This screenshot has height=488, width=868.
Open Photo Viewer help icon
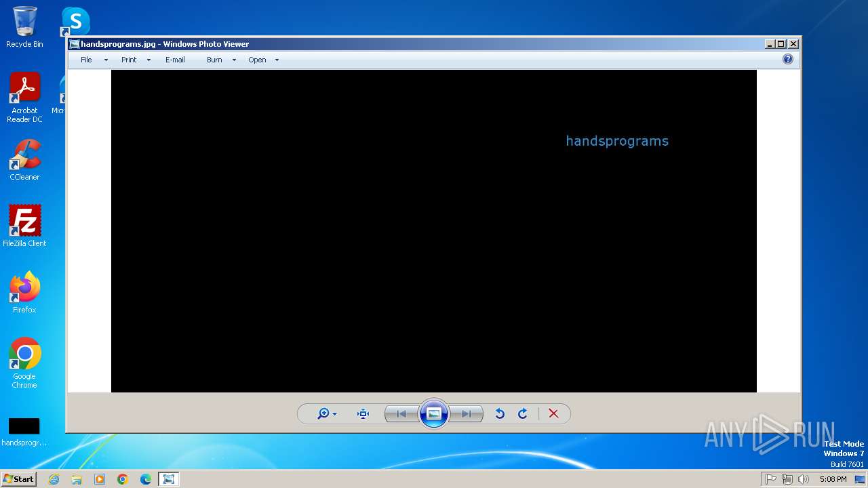click(788, 59)
